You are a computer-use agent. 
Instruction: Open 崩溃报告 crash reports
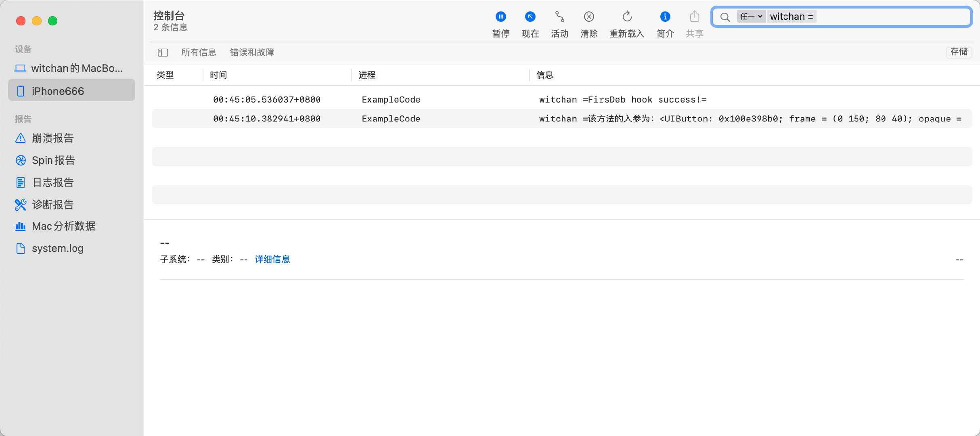coord(52,138)
